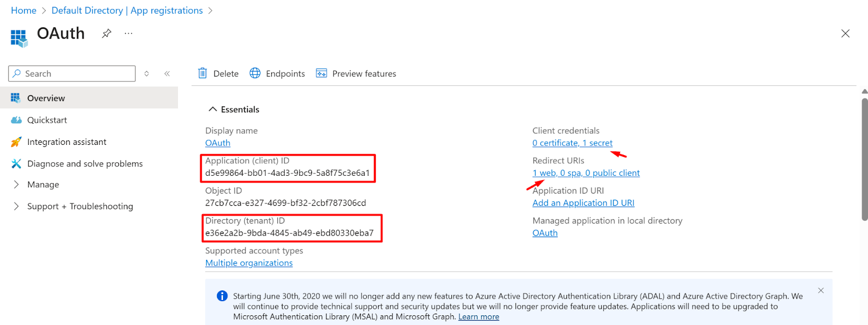Dismiss the ADAL information banner
This screenshot has width=868, height=325.
(821, 290)
